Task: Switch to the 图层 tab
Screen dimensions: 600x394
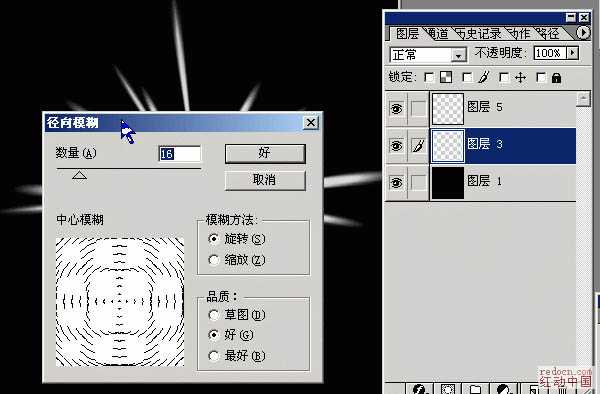Action: (x=407, y=34)
